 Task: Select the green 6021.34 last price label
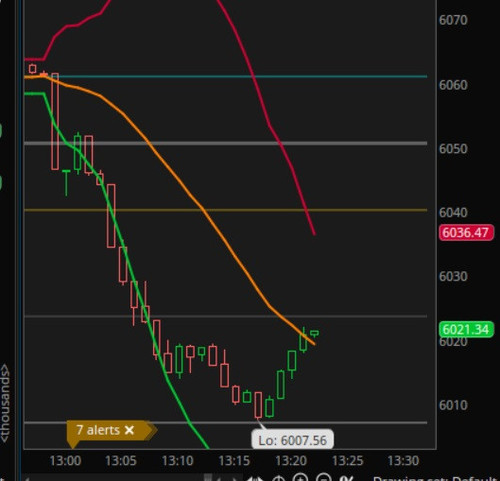[466, 329]
